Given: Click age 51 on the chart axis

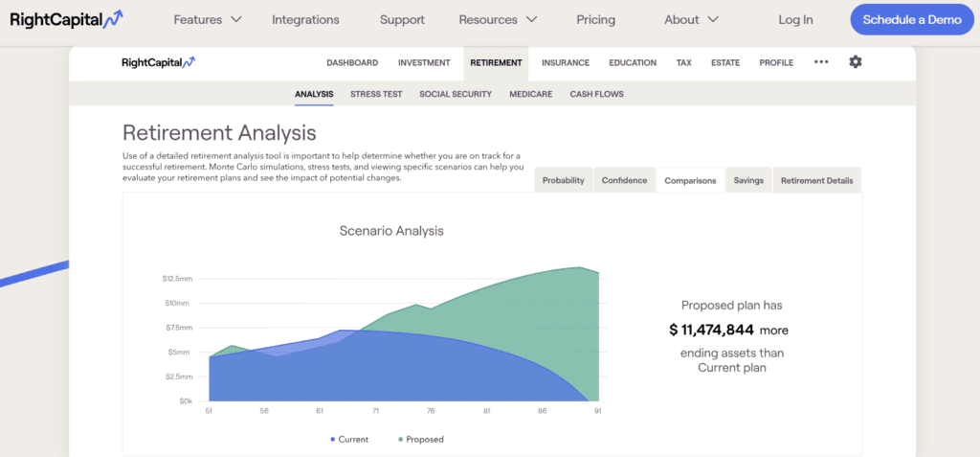Looking at the screenshot, I should (210, 411).
